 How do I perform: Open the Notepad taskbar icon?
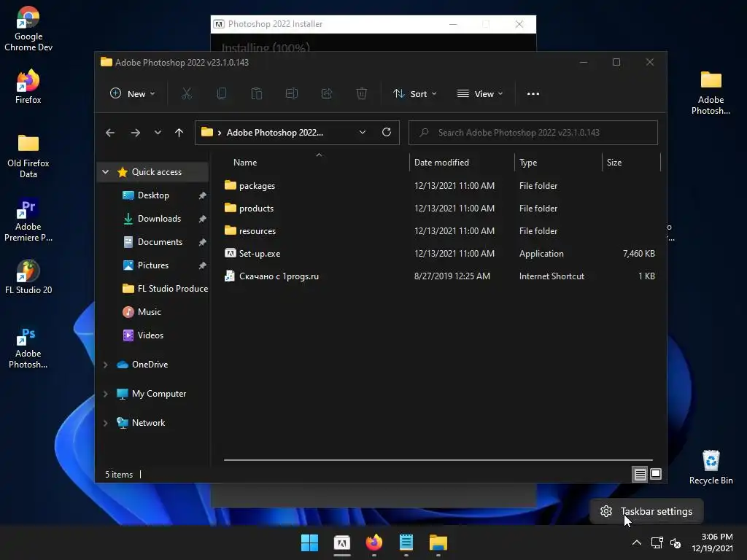406,542
